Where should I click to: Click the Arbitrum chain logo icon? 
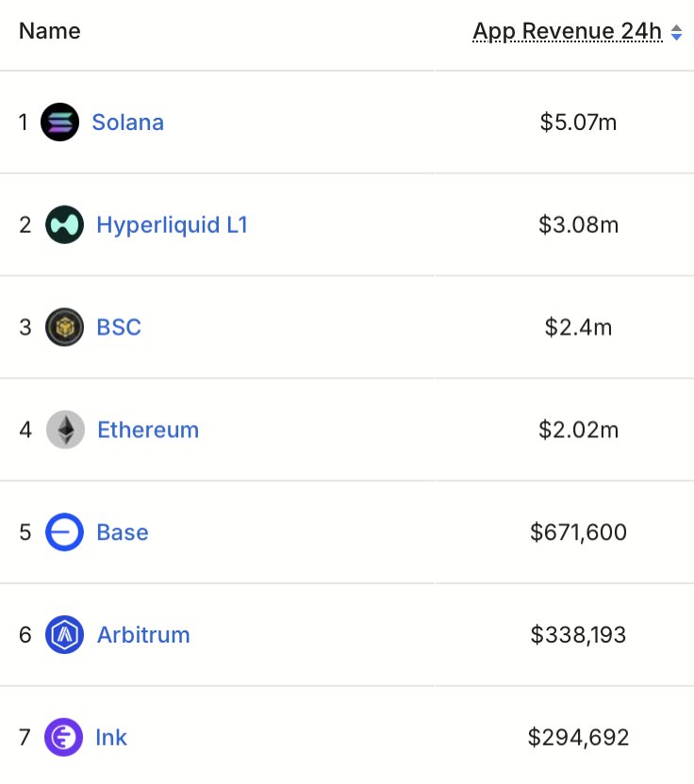(x=64, y=635)
